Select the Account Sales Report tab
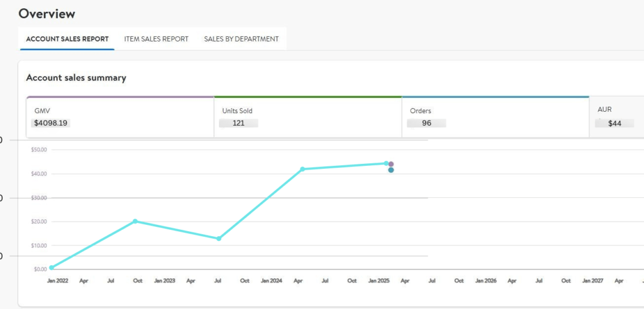644x309 pixels. (67, 39)
